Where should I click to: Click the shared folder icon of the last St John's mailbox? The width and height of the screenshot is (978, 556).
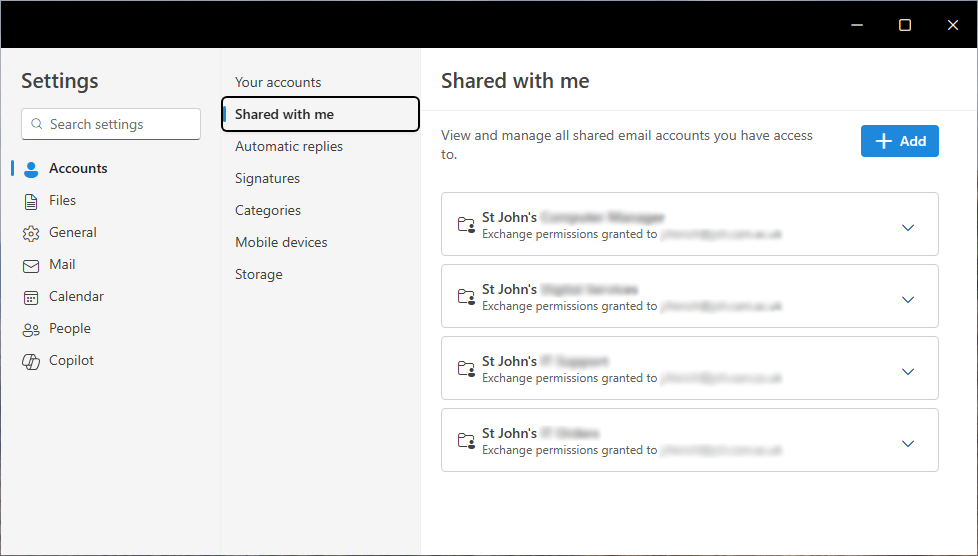466,440
